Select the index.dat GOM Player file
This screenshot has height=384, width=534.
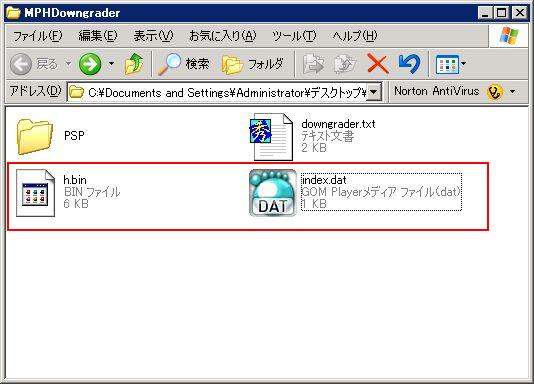[x=356, y=192]
